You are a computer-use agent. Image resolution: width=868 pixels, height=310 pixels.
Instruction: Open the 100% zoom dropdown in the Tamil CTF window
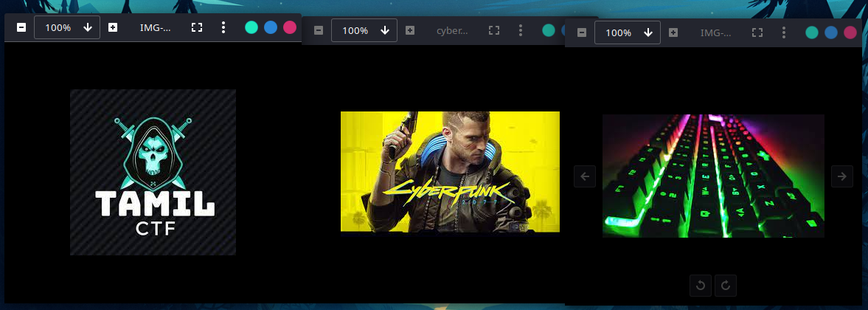[88, 27]
